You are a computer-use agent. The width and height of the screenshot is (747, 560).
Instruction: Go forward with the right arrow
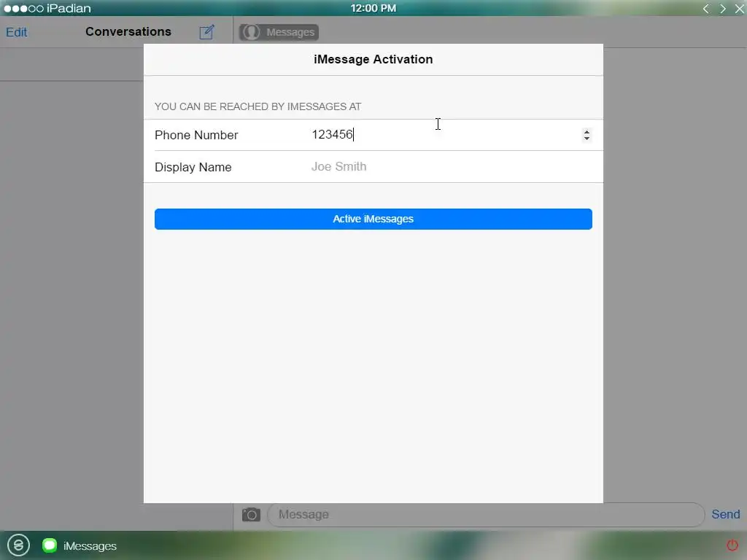tap(723, 9)
